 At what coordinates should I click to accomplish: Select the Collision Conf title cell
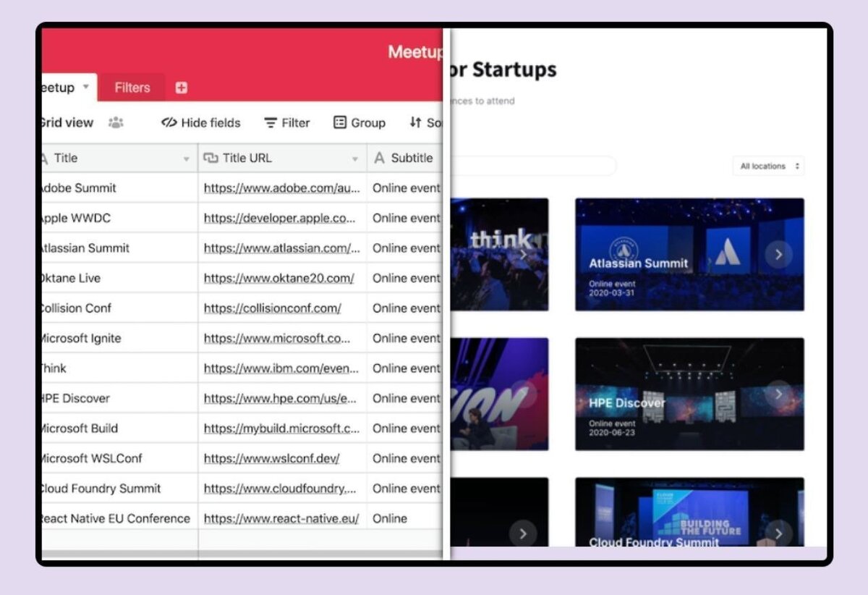(119, 308)
